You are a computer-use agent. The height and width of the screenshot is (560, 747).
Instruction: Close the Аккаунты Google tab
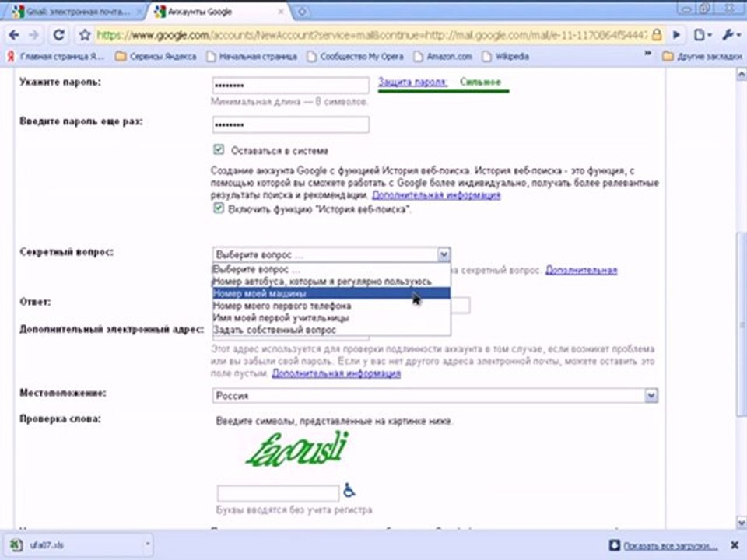point(281,12)
